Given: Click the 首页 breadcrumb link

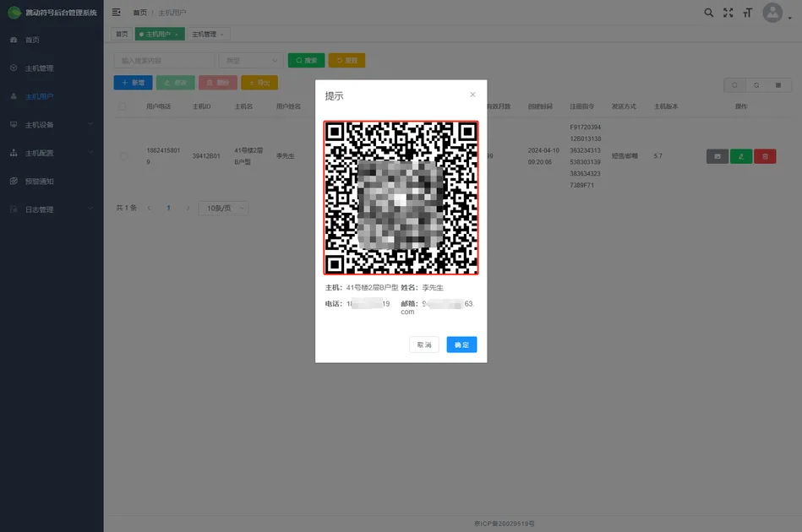Looking at the screenshot, I should (x=139, y=13).
